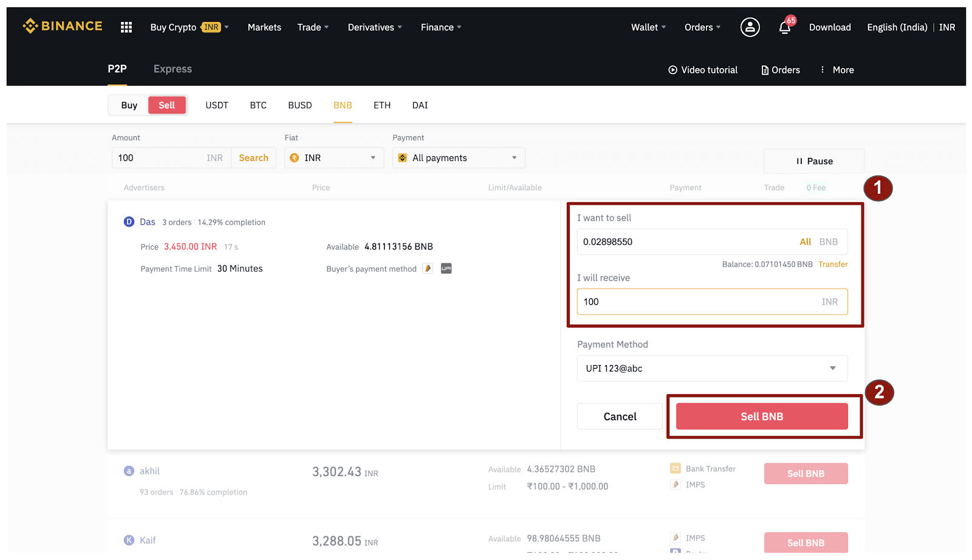Screen dimensions: 972x560
Task: Click the IMPS icon in Kaif row
Action: (676, 538)
